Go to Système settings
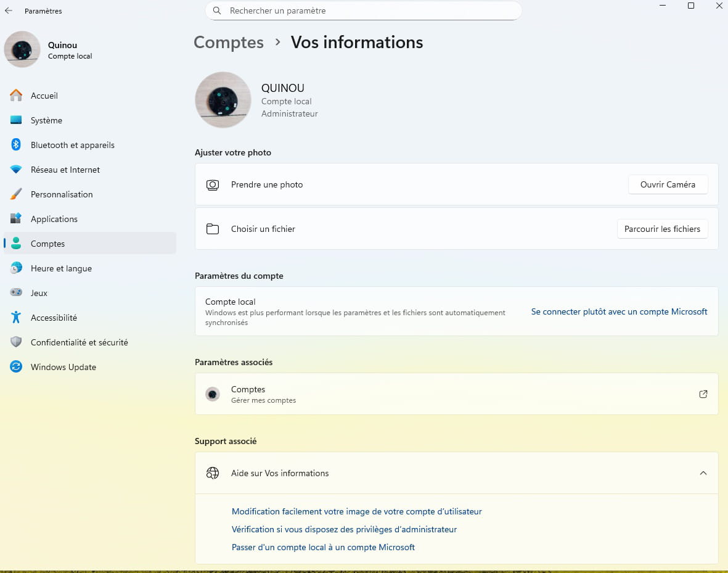The height and width of the screenshot is (573, 728). tap(46, 120)
